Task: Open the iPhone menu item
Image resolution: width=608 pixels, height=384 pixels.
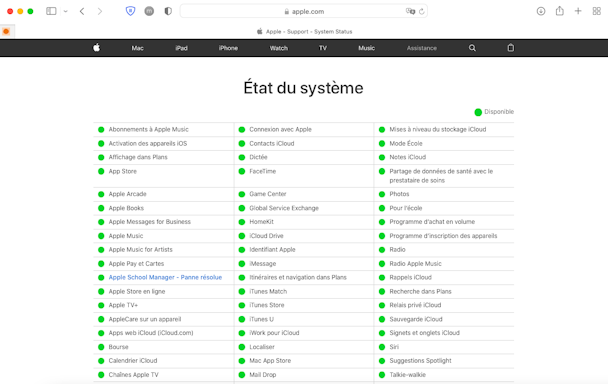Action: point(228,48)
